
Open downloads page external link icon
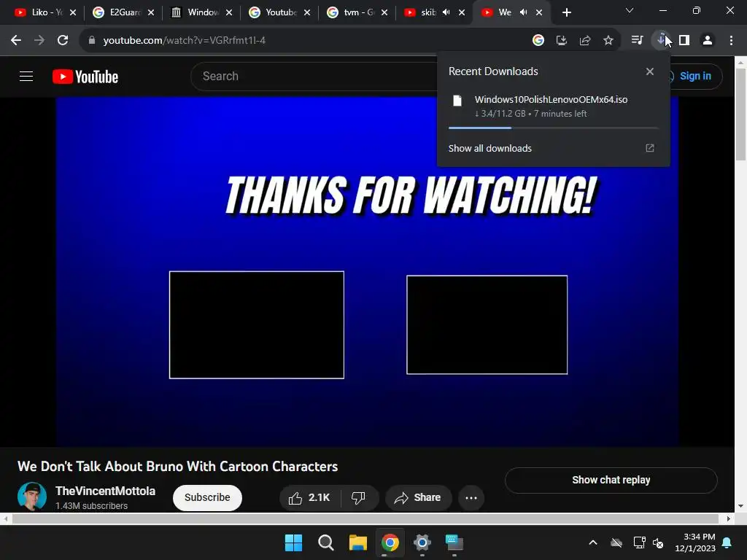(x=650, y=148)
